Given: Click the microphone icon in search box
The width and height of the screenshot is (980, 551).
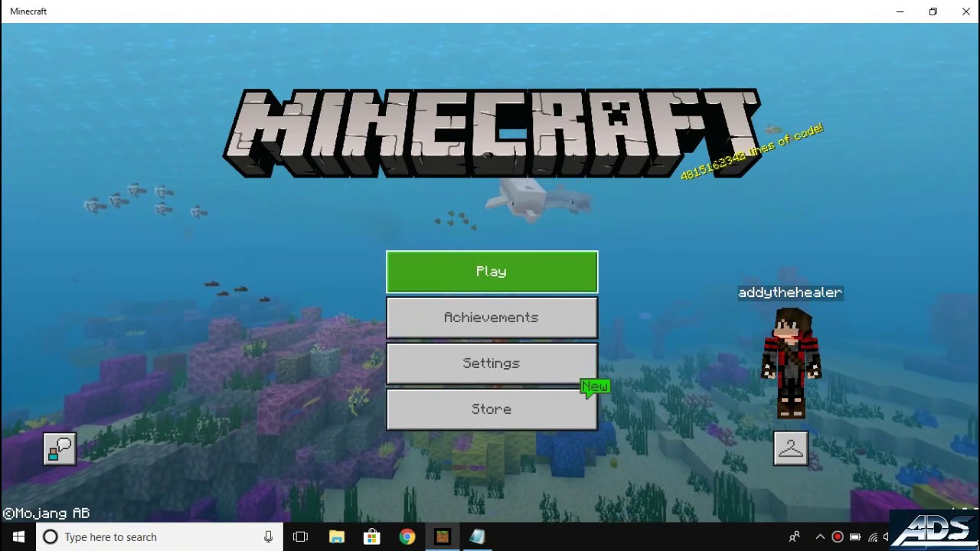Looking at the screenshot, I should coord(268,537).
